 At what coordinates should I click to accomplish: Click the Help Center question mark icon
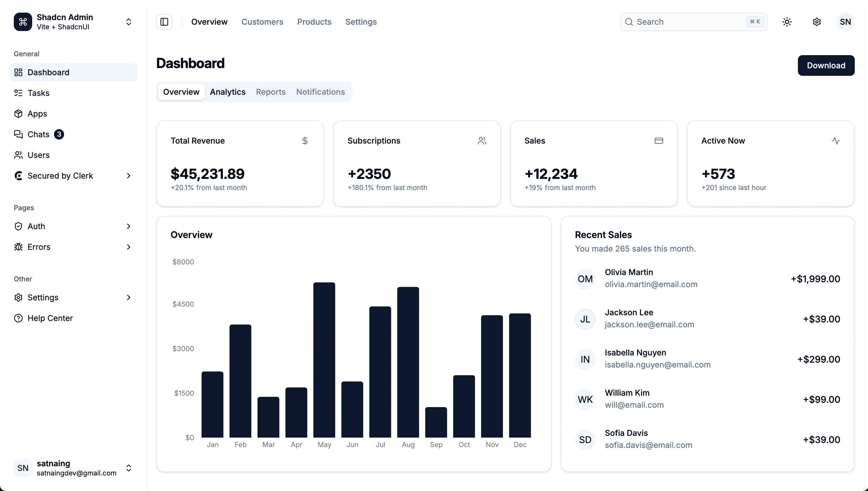pos(18,318)
